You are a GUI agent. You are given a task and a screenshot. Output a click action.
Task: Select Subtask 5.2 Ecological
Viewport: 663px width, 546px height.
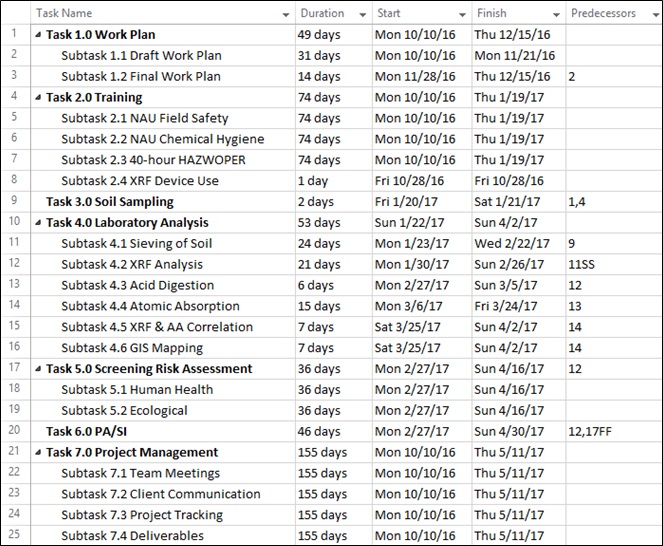click(124, 411)
